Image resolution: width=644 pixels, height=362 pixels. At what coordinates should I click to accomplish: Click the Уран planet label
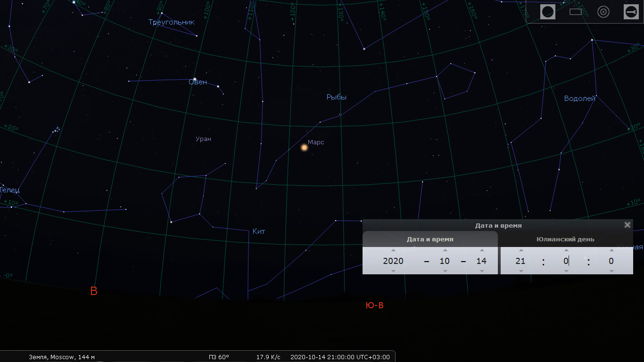(204, 139)
